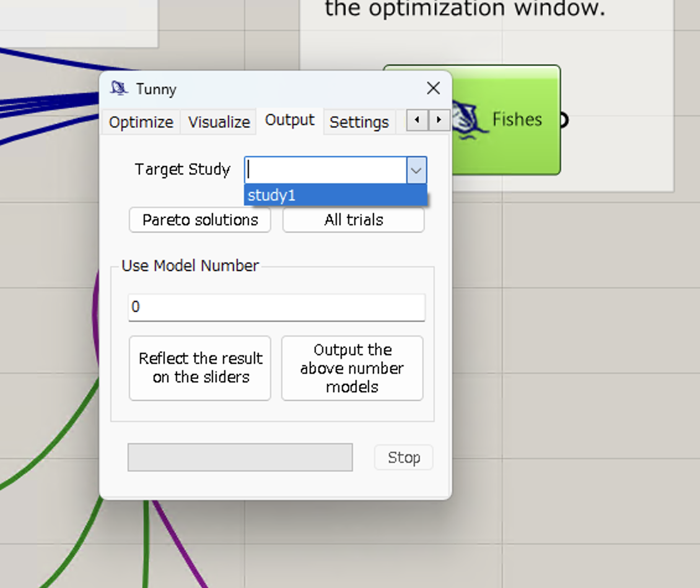Switch to the Visualize tab
Viewport: 700px width, 588px height.
(x=218, y=122)
